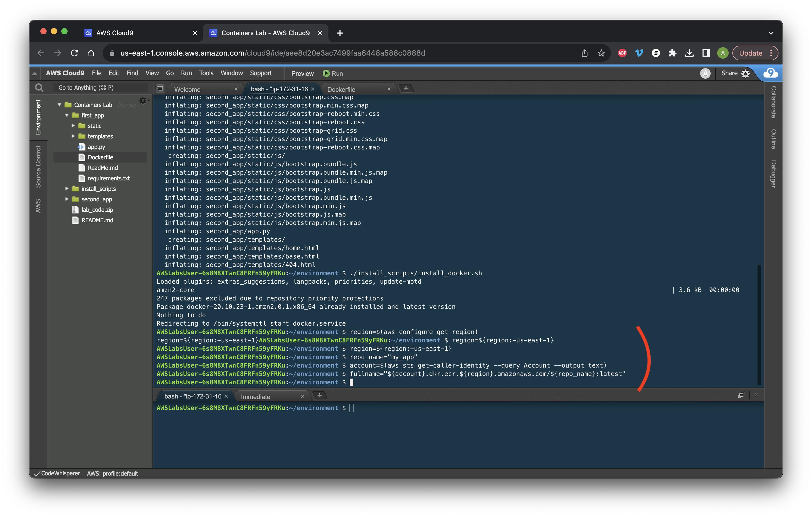The height and width of the screenshot is (517, 812).
Task: Click the Preview button
Action: click(x=302, y=74)
